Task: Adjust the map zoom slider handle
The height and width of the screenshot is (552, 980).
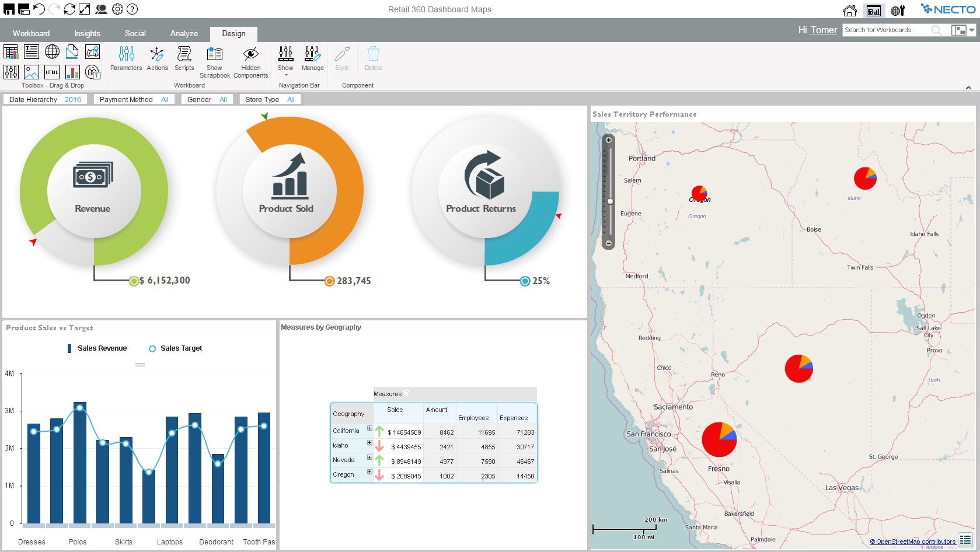Action: 610,201
